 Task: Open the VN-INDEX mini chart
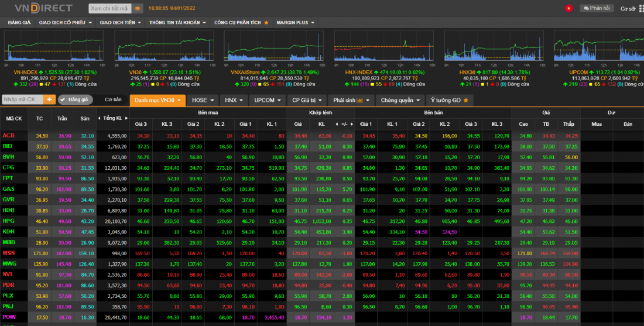(54, 46)
